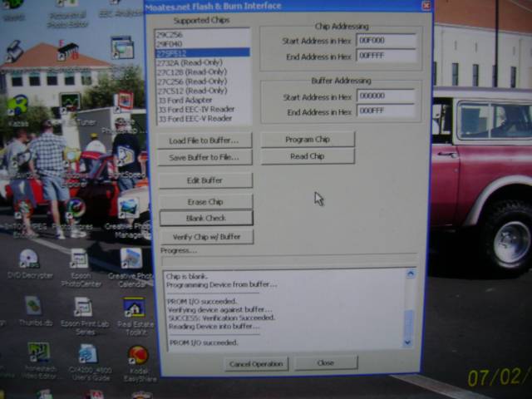This screenshot has height=399, width=532.
Task: Launch the Tuner desktop shortcut
Action: tap(72, 109)
